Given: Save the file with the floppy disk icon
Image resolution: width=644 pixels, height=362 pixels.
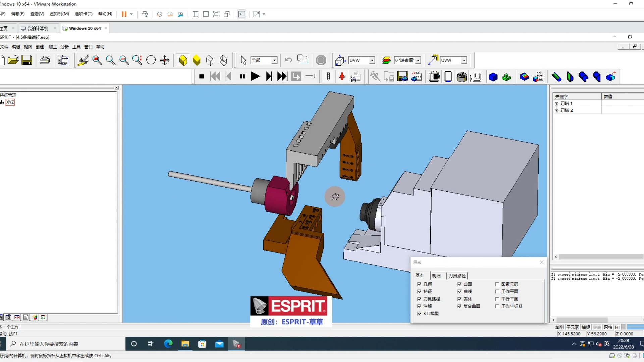Looking at the screenshot, I should 27,60.
